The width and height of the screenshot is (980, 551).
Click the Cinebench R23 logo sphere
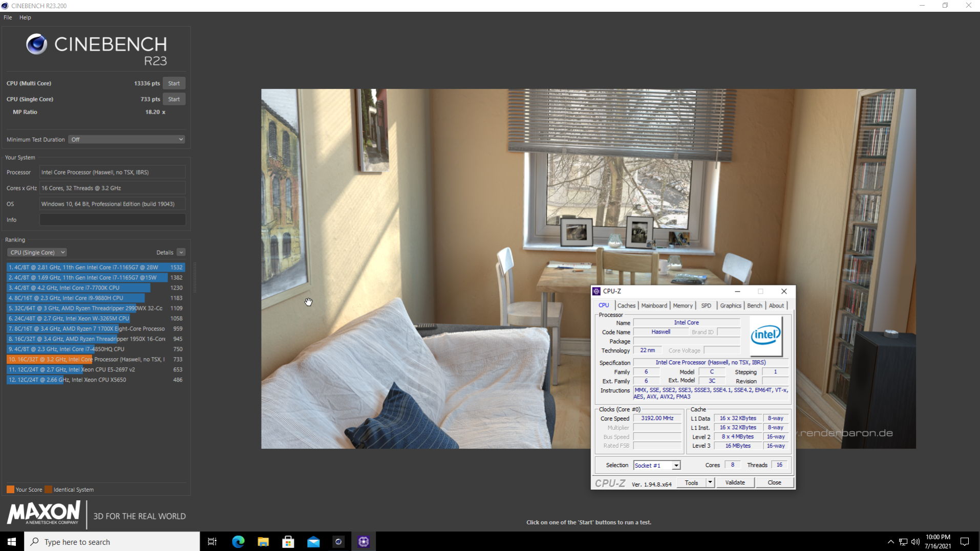[x=36, y=44]
